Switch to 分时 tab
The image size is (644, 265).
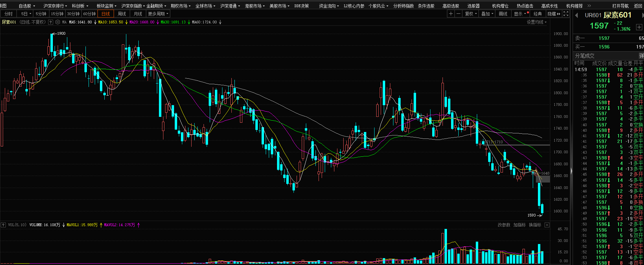pos(9,14)
